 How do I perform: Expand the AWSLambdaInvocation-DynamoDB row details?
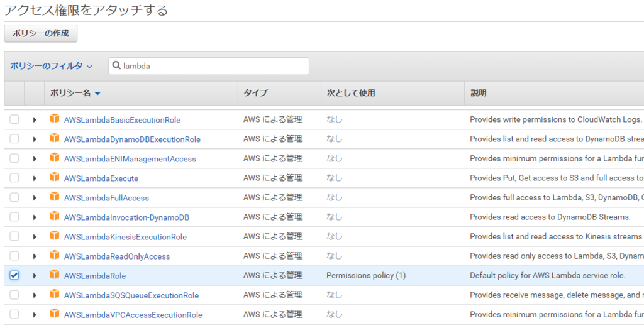(35, 217)
